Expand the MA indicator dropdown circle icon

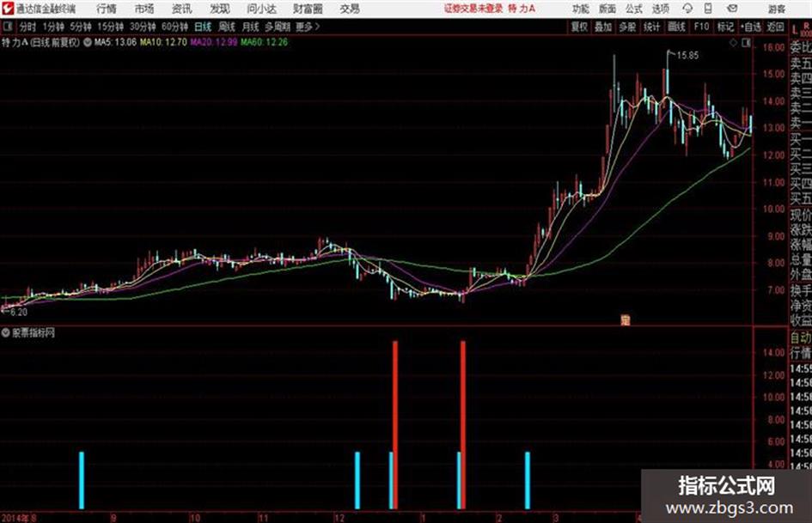point(88,42)
